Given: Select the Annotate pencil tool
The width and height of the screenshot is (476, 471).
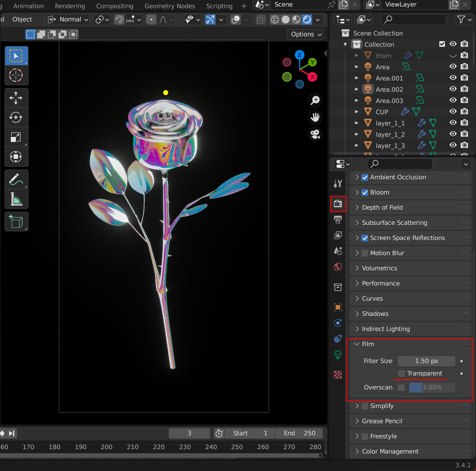Looking at the screenshot, I should (x=16, y=179).
